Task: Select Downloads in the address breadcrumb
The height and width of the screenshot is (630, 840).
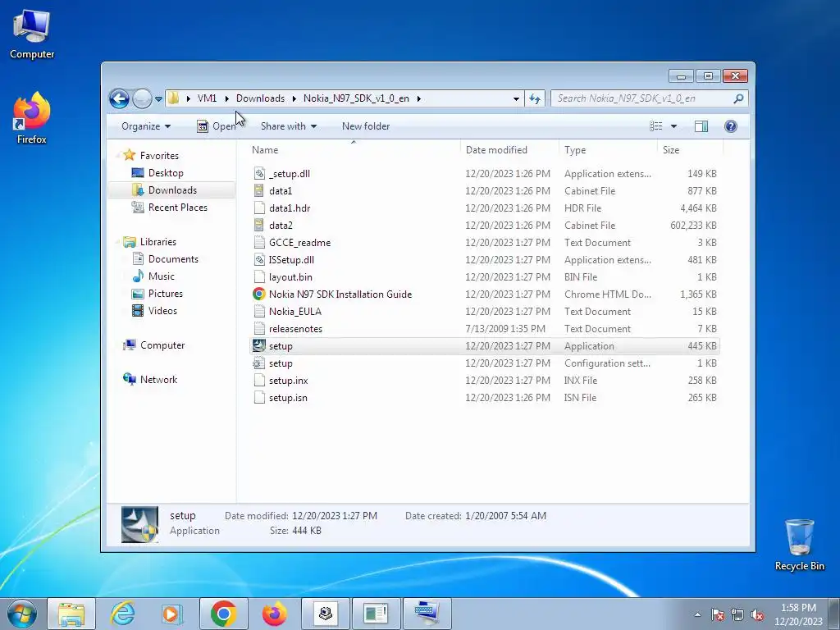Action: [260, 98]
